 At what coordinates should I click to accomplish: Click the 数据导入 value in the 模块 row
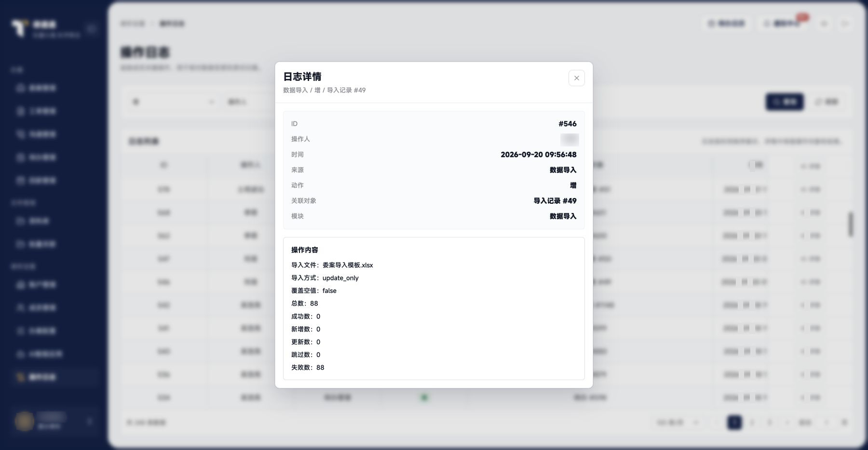coord(563,216)
